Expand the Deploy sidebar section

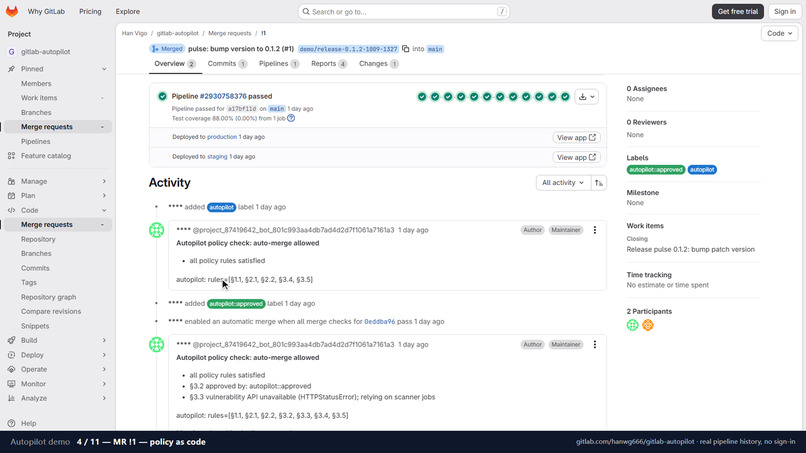[57, 355]
